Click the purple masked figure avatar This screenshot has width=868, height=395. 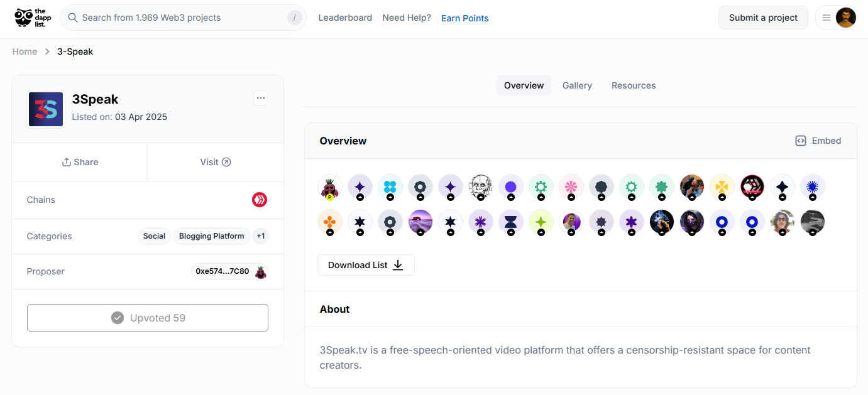click(692, 222)
